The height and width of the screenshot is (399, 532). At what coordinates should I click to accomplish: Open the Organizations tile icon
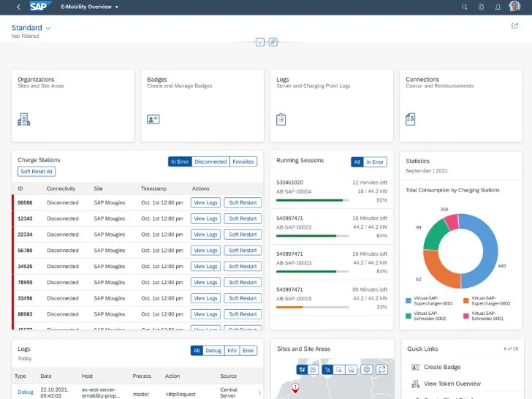point(24,119)
